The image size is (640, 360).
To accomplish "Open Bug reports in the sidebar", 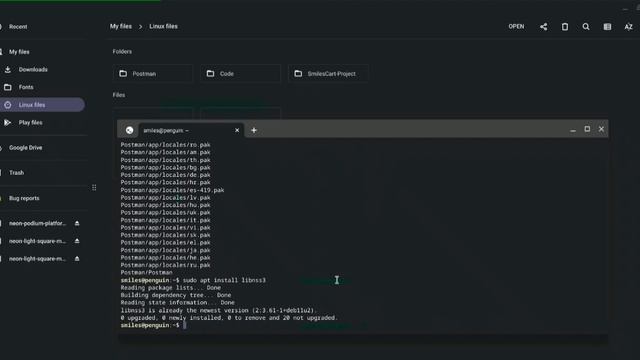I will pyautogui.click(x=24, y=198).
